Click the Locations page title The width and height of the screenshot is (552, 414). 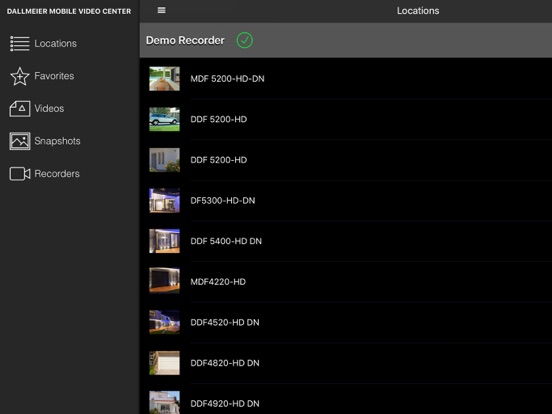[418, 11]
